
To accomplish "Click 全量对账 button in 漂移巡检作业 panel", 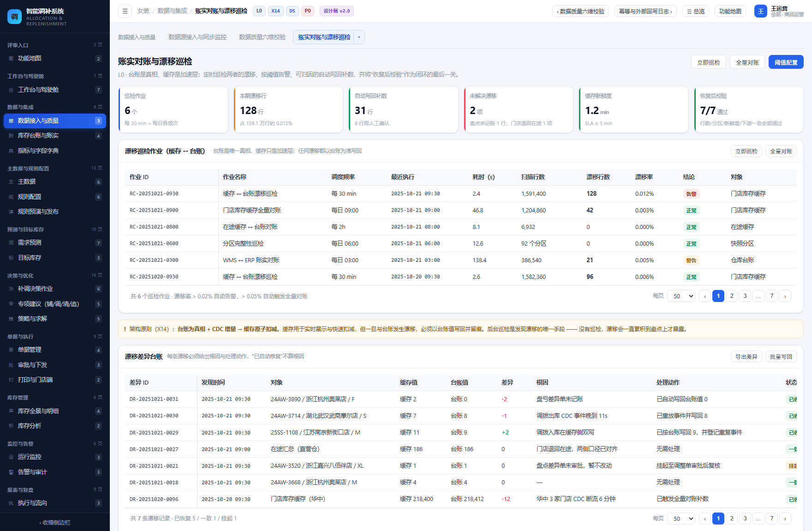I will pyautogui.click(x=781, y=151).
